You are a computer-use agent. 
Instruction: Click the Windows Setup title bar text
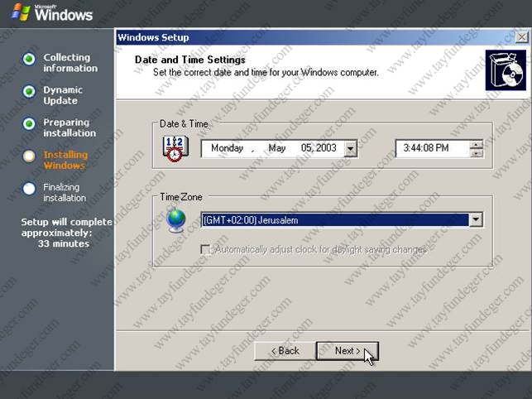point(153,37)
